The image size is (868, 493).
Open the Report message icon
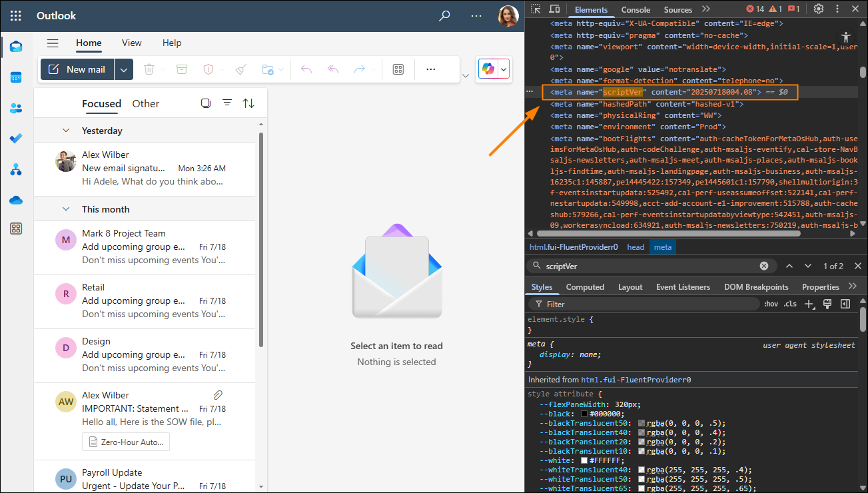[x=208, y=69]
